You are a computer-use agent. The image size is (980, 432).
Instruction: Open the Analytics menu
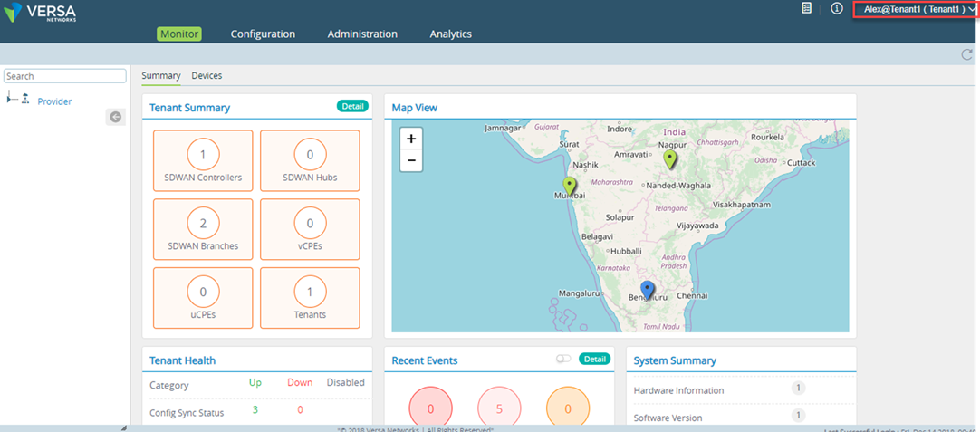[451, 34]
